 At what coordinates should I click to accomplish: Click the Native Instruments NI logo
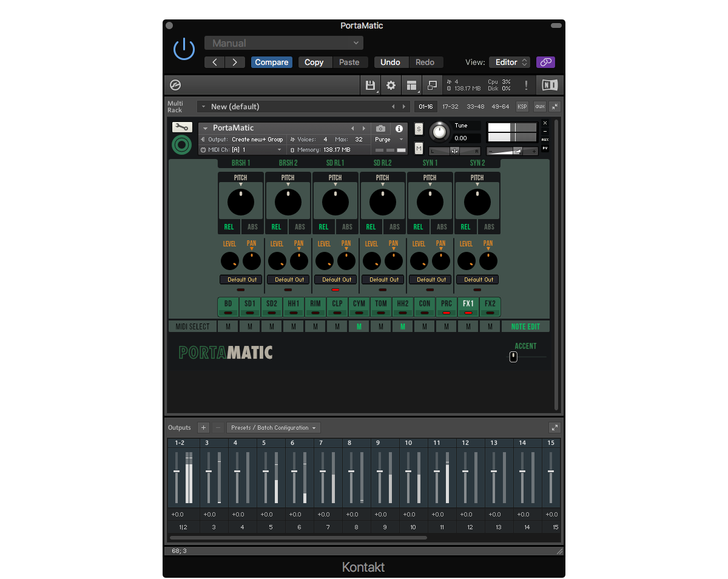coord(550,85)
